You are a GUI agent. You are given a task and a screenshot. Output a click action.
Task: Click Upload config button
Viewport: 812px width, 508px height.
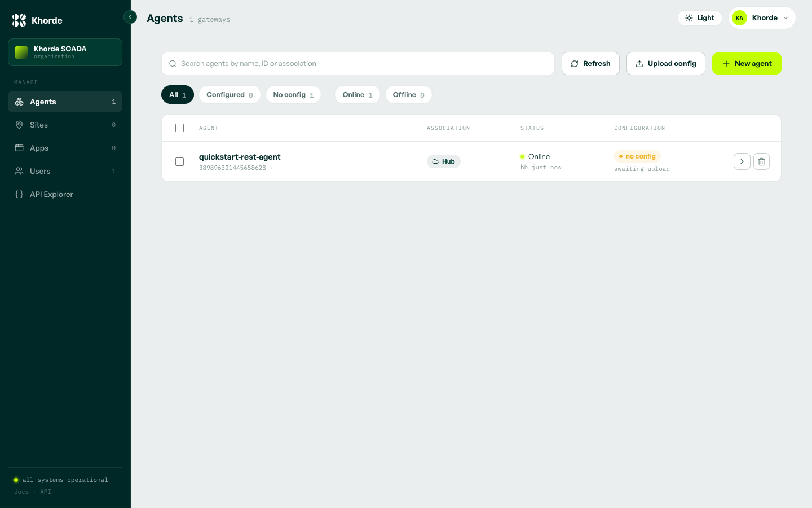(x=666, y=64)
